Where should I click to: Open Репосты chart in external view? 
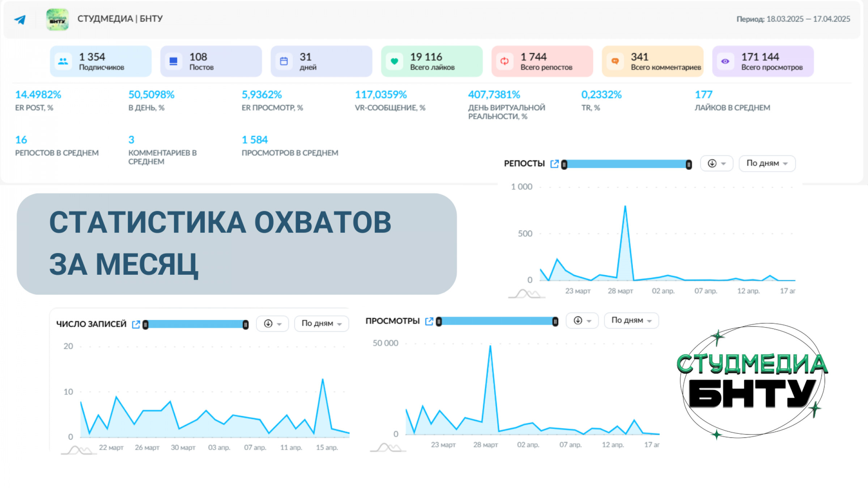(554, 164)
